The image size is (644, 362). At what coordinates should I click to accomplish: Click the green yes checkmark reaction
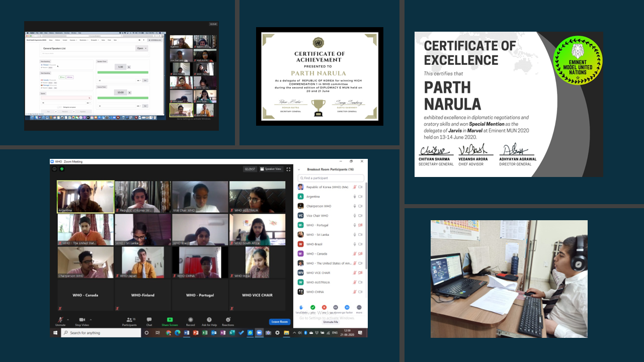coord(312,307)
